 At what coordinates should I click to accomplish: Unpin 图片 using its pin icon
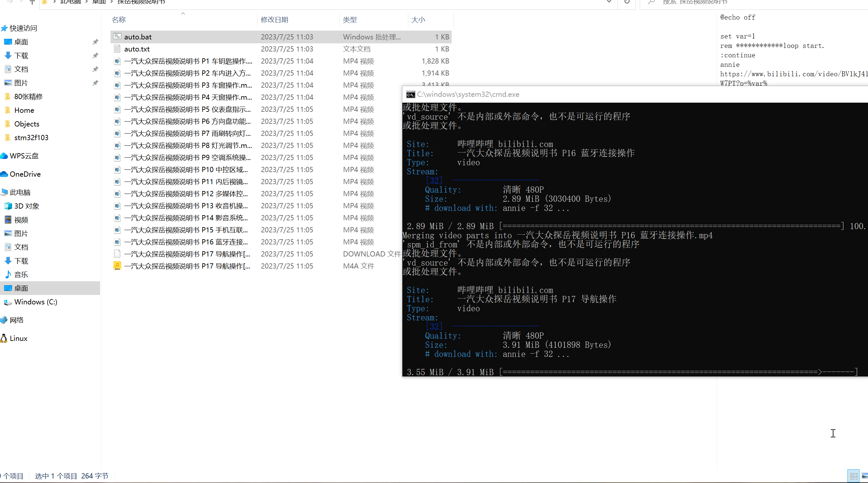click(x=95, y=83)
